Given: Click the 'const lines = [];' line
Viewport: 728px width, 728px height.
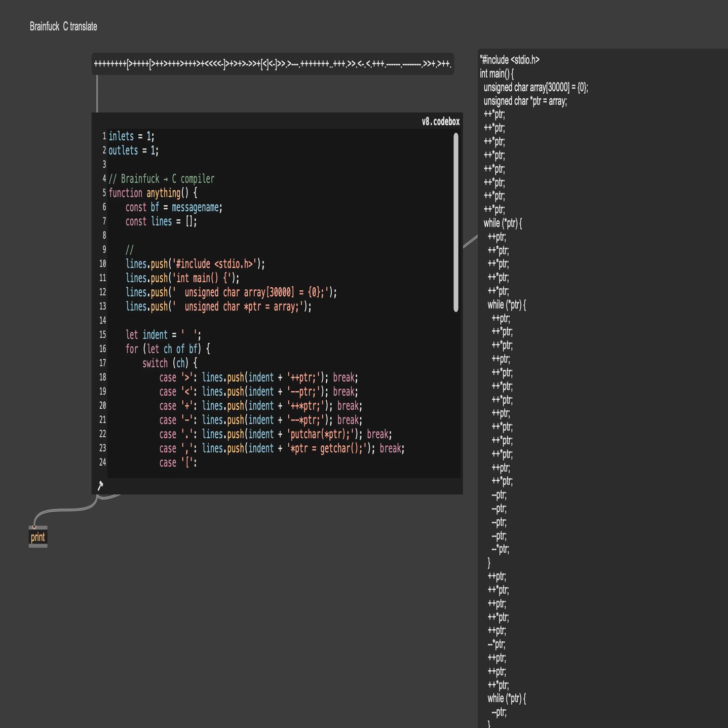Looking at the screenshot, I should tap(161, 221).
